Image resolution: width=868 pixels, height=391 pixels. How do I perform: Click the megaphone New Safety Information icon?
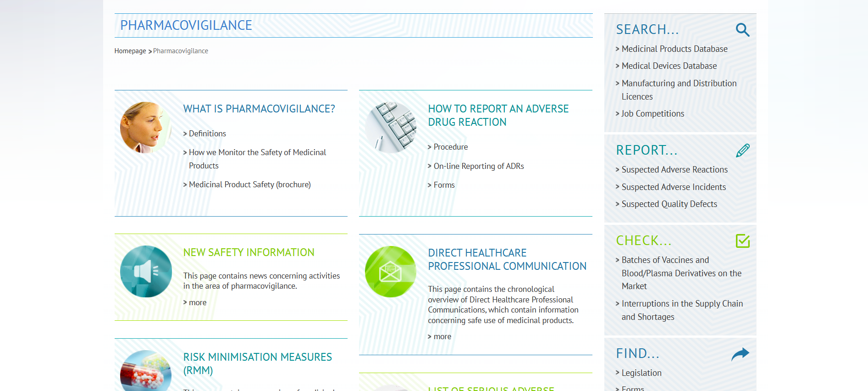click(x=146, y=271)
